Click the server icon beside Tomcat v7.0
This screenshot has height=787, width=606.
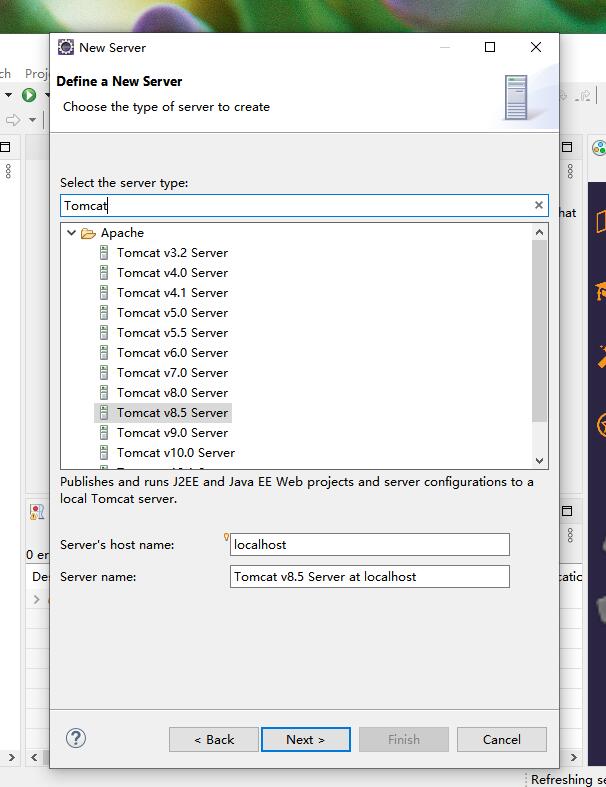[x=104, y=373]
